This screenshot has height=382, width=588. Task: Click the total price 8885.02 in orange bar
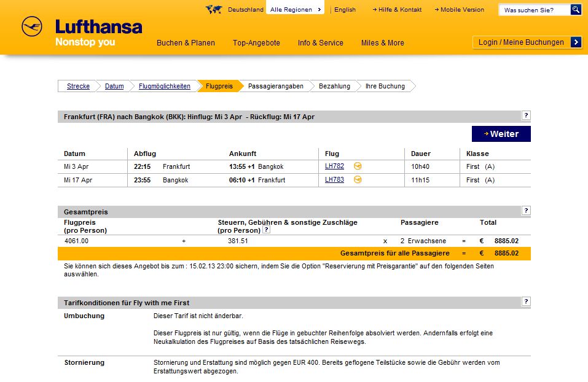click(506, 253)
